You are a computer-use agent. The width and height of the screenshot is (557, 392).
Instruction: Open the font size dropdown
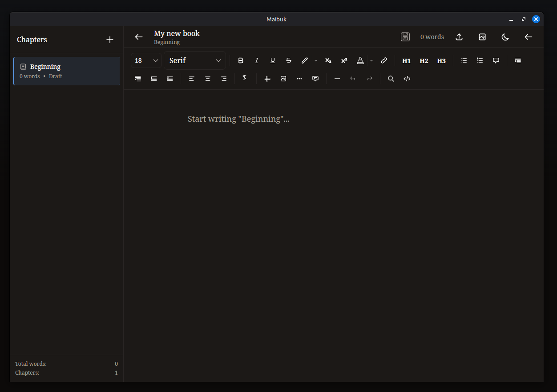click(146, 60)
